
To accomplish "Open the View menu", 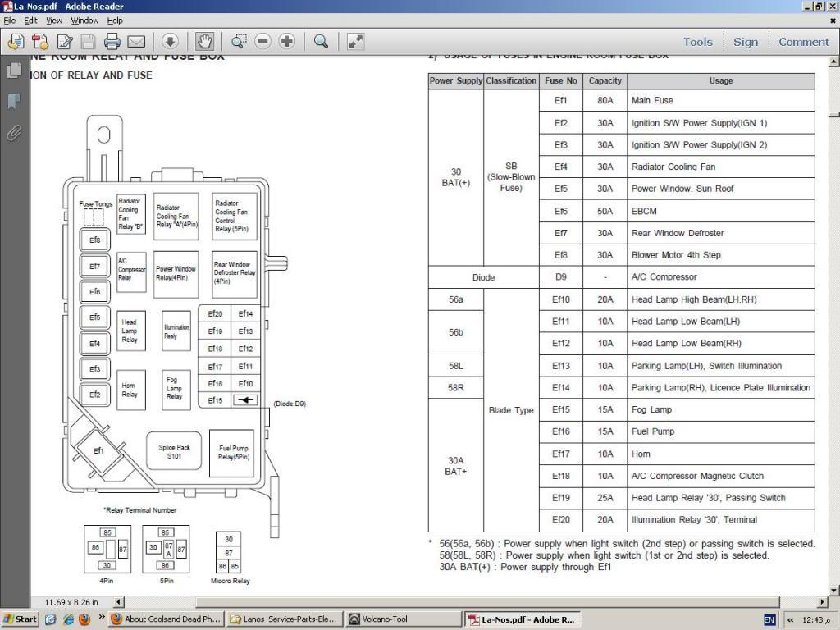I will 53,21.
